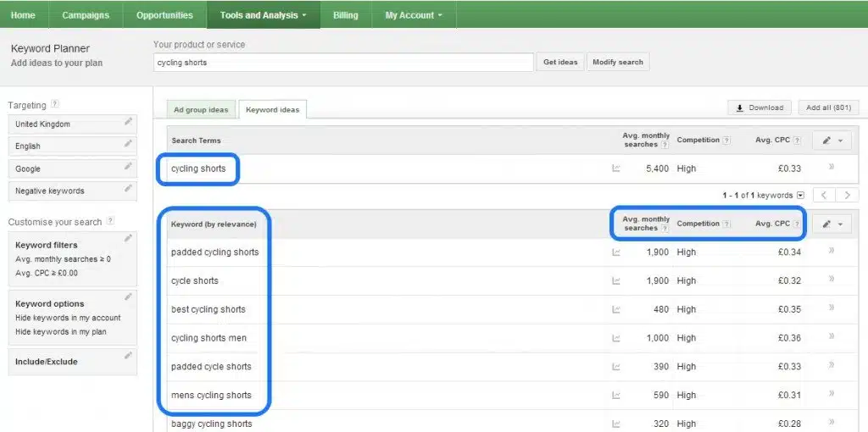Expand the My Account dropdown
868x432 pixels.
(413, 15)
